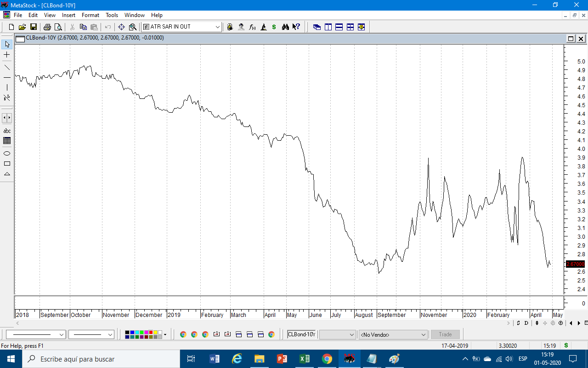Viewport: 588px width, 368px height.
Task: Click the Paste clipboard icon
Action: [x=94, y=27]
